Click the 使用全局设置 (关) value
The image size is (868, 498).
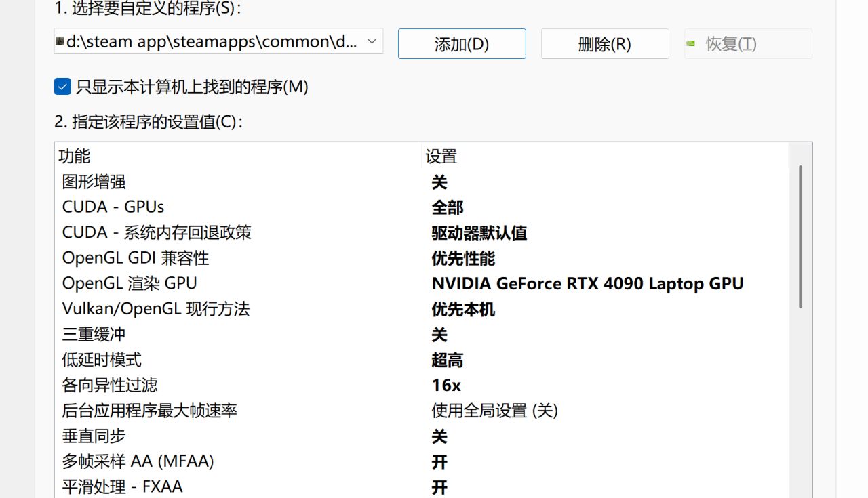(x=495, y=411)
